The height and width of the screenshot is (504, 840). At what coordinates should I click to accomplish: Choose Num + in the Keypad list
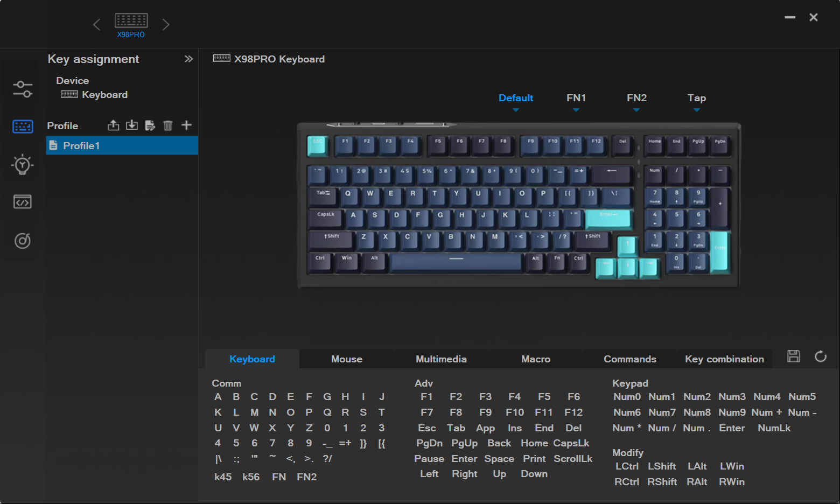click(767, 412)
